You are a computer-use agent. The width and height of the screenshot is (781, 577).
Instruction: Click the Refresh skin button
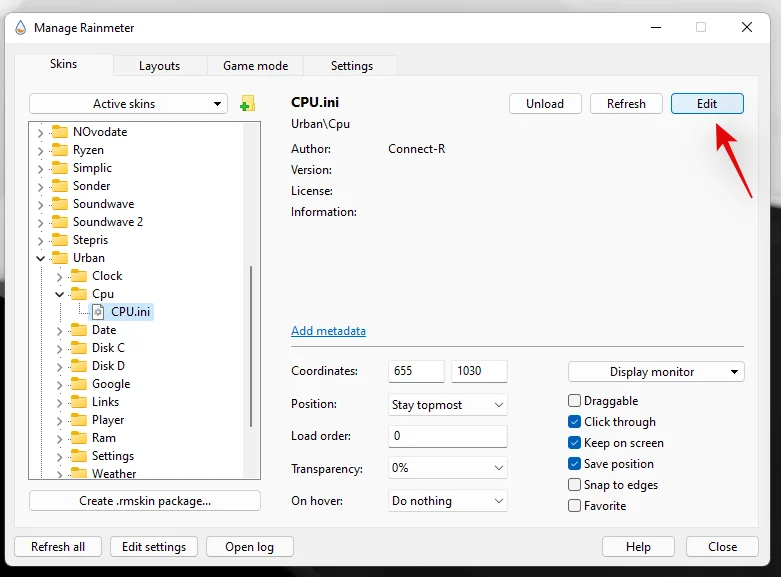[626, 104]
